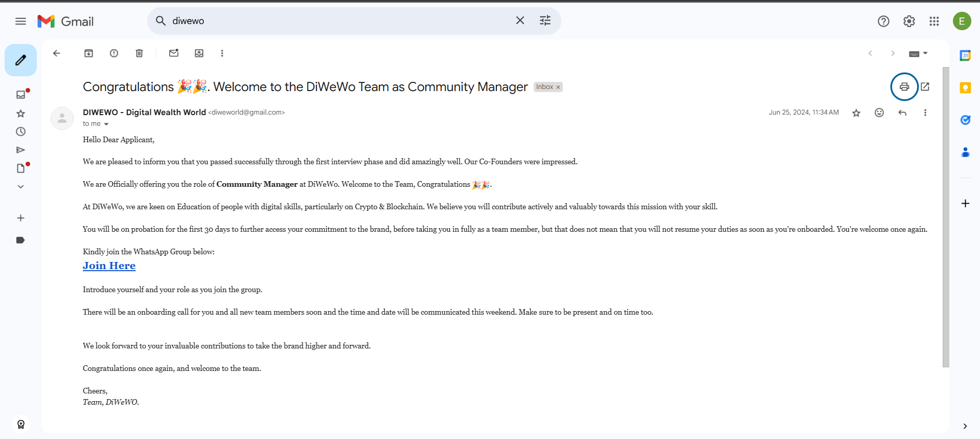Image resolution: width=980 pixels, height=439 pixels.
Task: Report this email as spam
Action: click(114, 53)
